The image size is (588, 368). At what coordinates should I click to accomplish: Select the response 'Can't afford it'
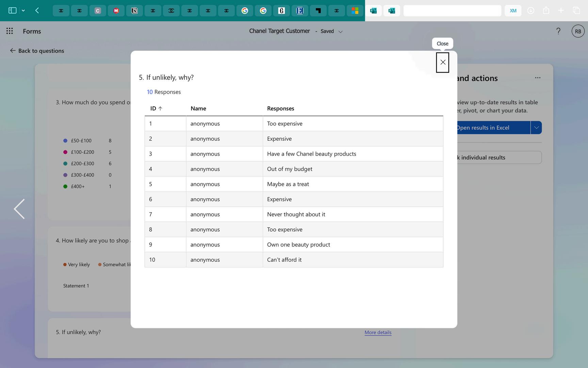284,260
